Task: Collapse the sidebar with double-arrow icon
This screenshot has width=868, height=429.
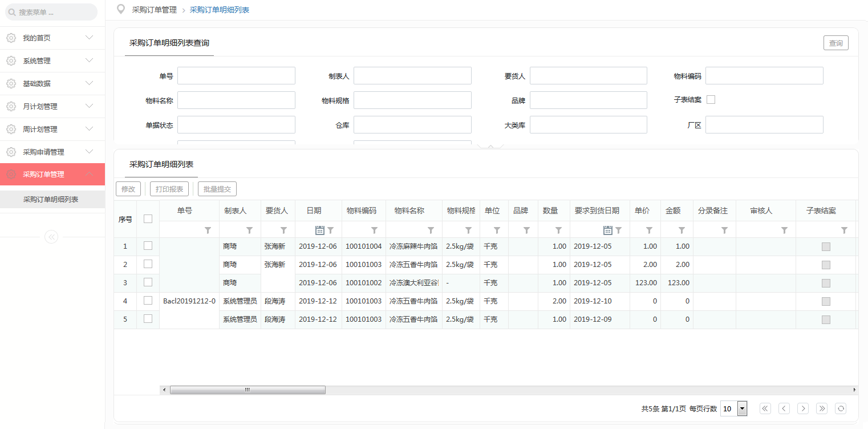Action: coord(51,237)
